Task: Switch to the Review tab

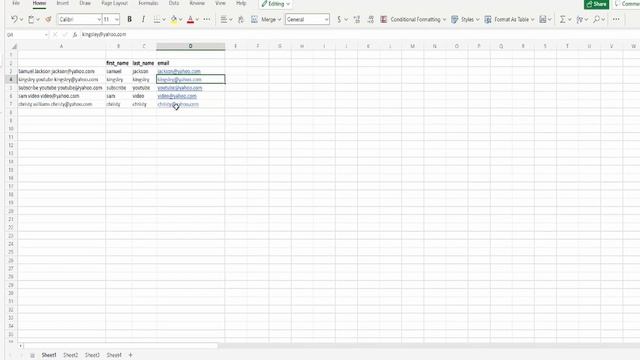Action: [197, 3]
